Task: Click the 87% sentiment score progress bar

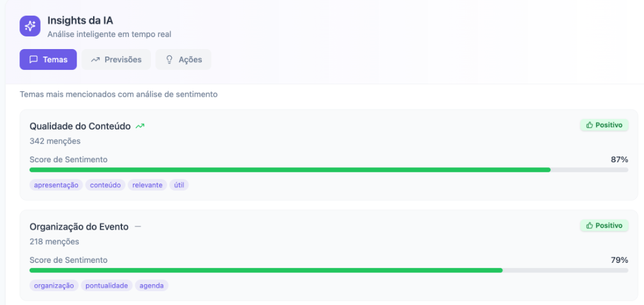Action: point(328,170)
